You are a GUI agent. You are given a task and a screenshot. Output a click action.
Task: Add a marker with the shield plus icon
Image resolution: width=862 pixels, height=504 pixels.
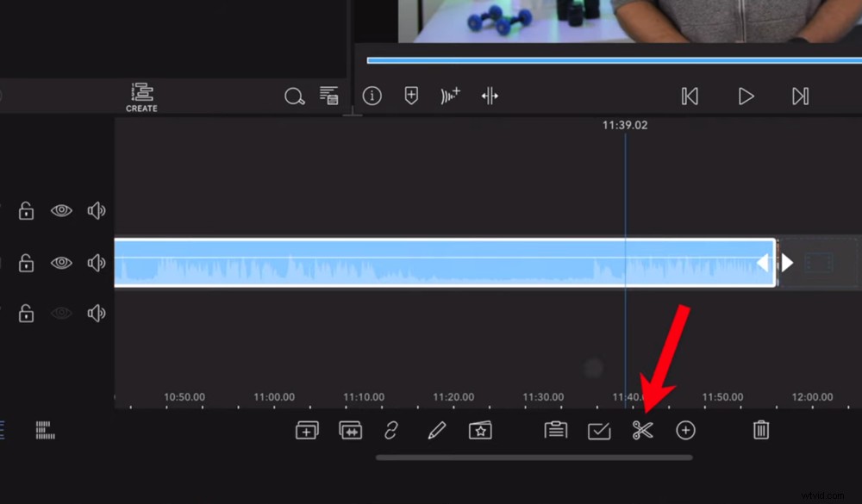tap(410, 96)
